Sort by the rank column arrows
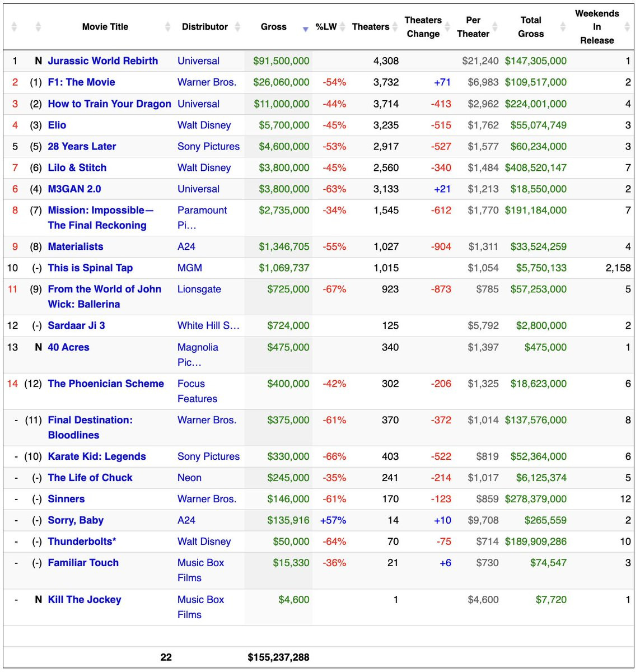Screen dimensions: 640x672 (15, 27)
